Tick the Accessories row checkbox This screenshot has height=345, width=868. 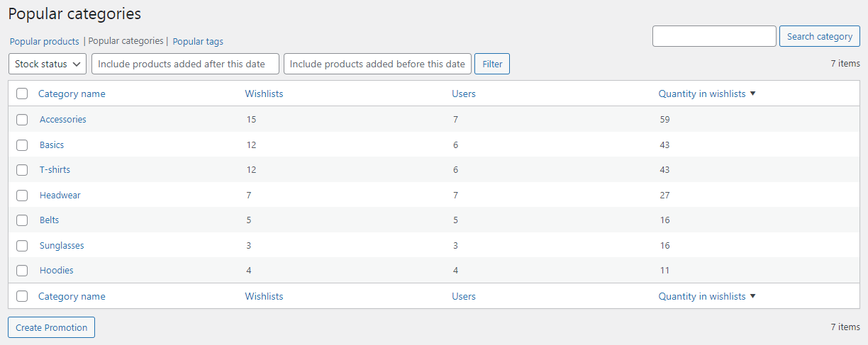pos(22,120)
